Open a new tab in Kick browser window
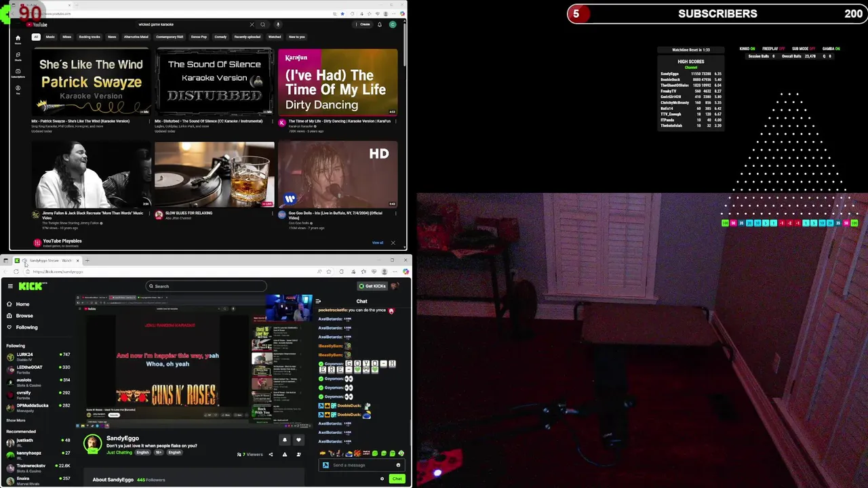 click(x=87, y=260)
